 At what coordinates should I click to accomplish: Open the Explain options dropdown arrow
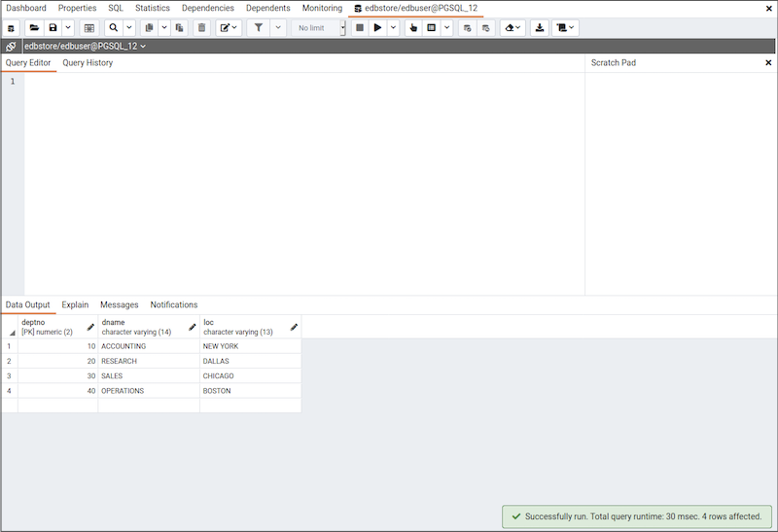pyautogui.click(x=446, y=28)
